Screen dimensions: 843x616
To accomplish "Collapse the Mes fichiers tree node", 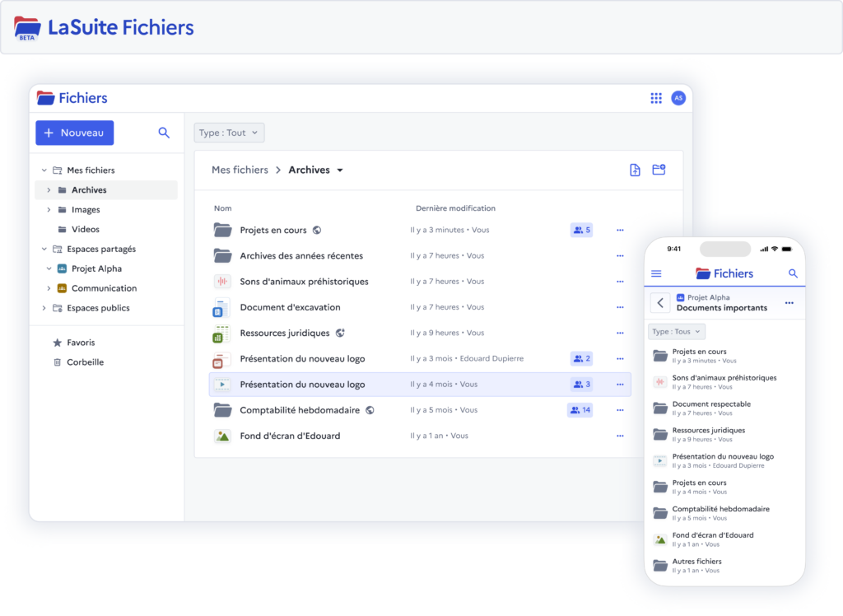I will [44, 170].
